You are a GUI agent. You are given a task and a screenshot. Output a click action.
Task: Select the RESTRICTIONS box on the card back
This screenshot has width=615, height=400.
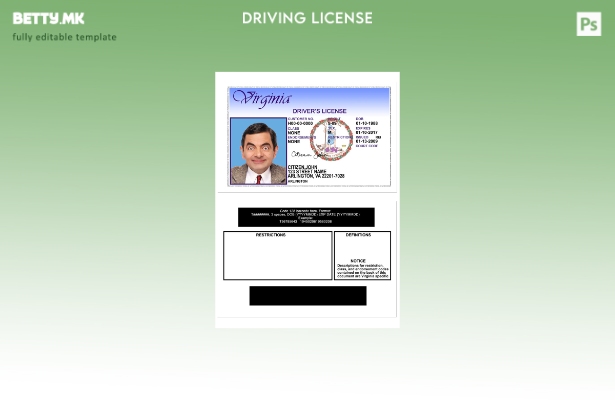pyautogui.click(x=277, y=256)
